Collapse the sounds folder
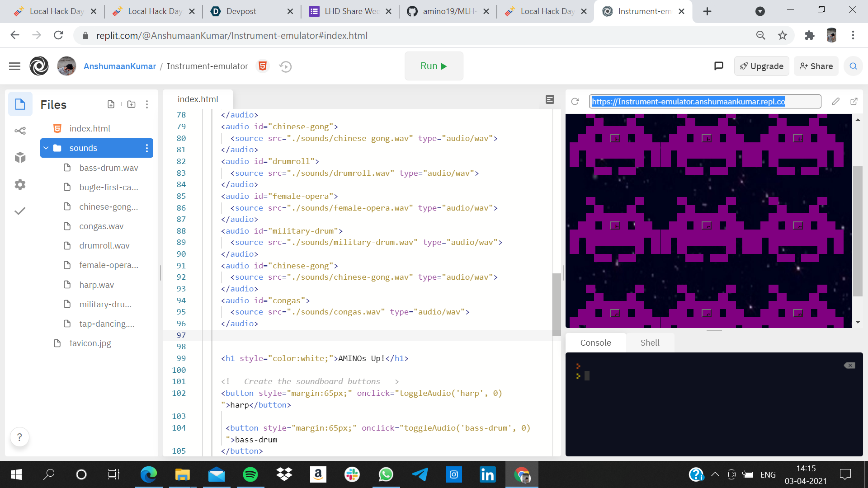868x488 pixels. coord(46,148)
